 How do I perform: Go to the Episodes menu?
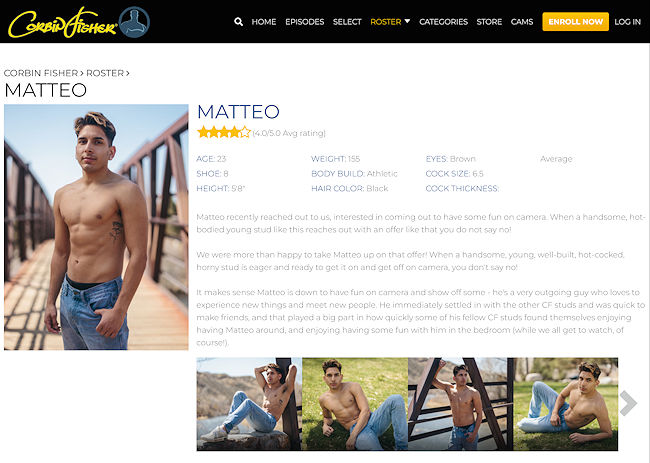click(304, 22)
